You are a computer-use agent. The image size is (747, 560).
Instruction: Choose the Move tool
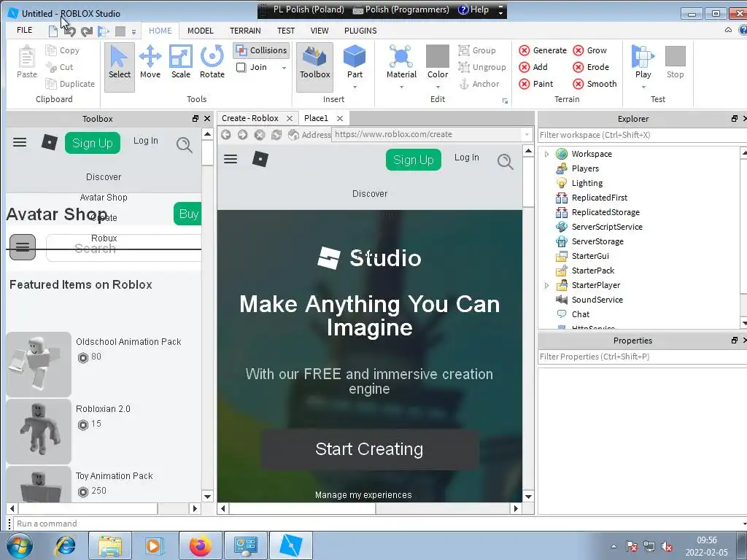150,62
